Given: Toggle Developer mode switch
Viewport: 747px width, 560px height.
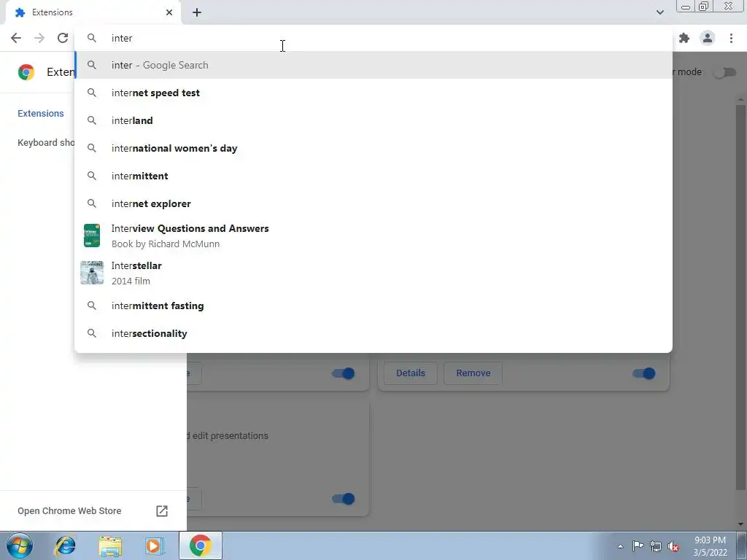Looking at the screenshot, I should coord(725,72).
